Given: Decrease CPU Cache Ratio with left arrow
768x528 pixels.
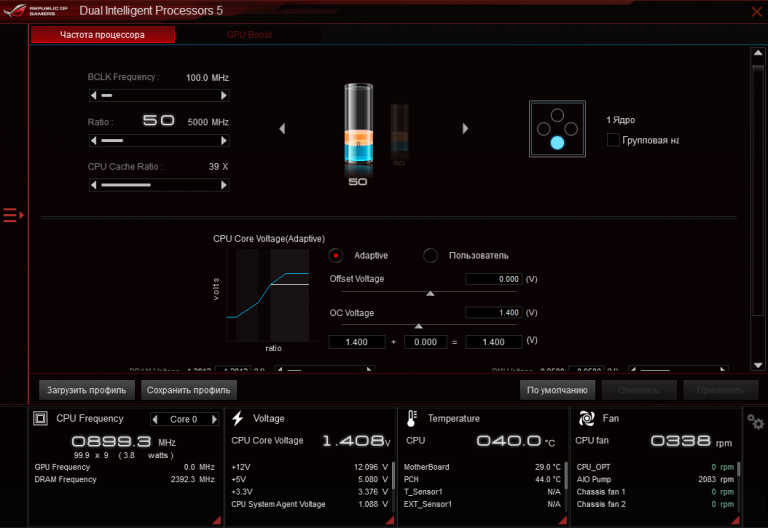Looking at the screenshot, I should click(94, 185).
